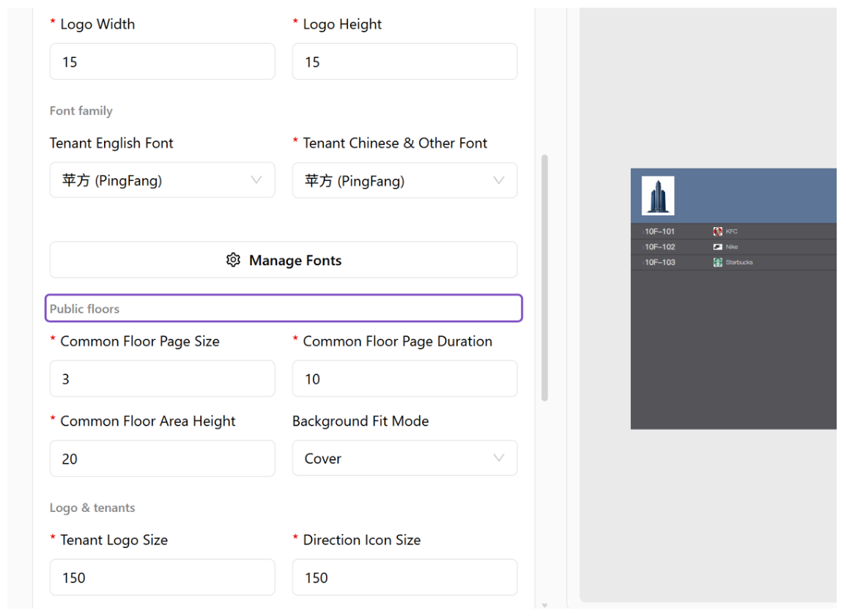Screen dimensions: 844x616
Task: Edit the Common Floor Area Height field
Action: point(162,459)
